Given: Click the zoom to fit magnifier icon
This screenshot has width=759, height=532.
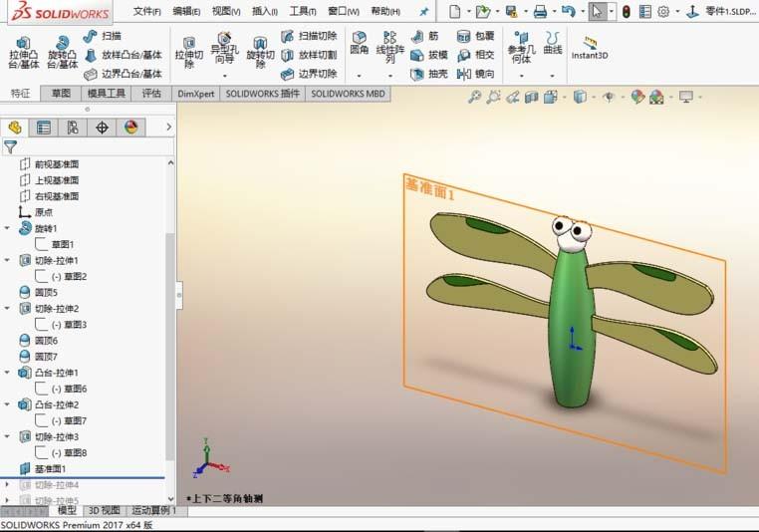Looking at the screenshot, I should [474, 97].
